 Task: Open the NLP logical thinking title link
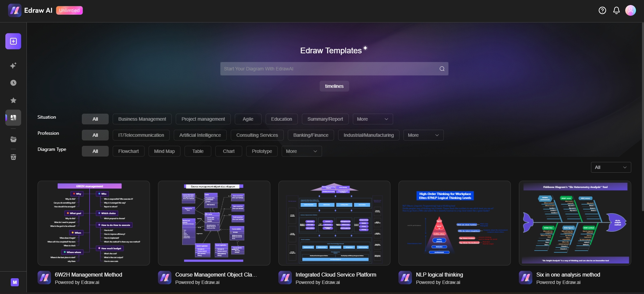439,275
